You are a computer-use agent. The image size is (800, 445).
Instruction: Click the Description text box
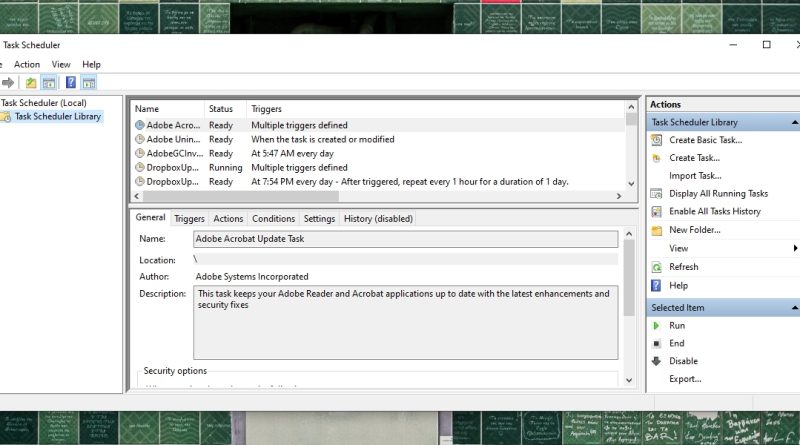pyautogui.click(x=406, y=323)
